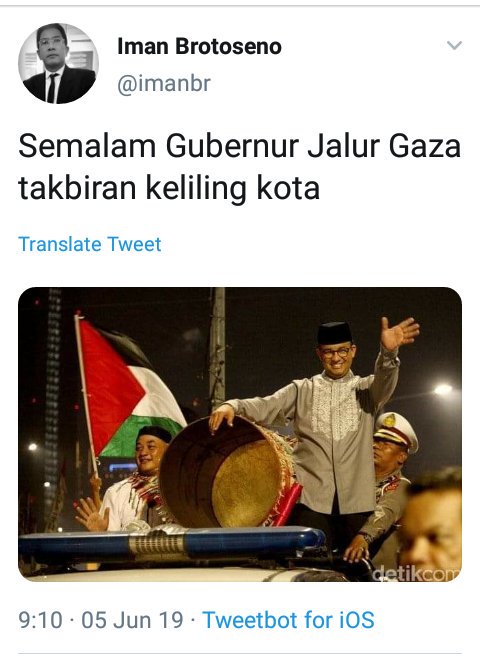
Task: Click the police officer's white cap
Action: click(396, 430)
